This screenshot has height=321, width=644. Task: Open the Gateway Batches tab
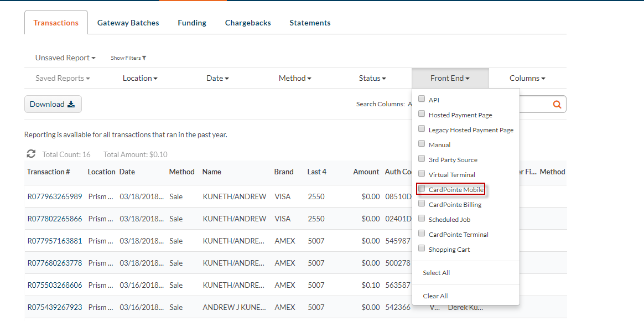(128, 23)
